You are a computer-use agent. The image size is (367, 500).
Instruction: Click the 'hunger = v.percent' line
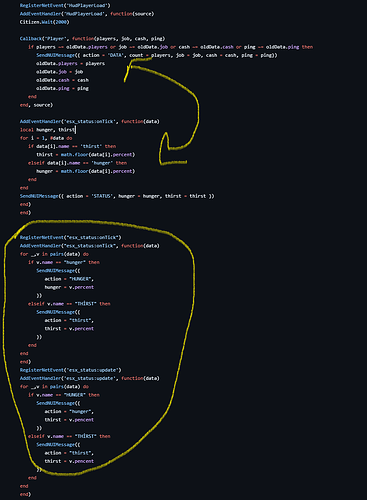coord(69,287)
